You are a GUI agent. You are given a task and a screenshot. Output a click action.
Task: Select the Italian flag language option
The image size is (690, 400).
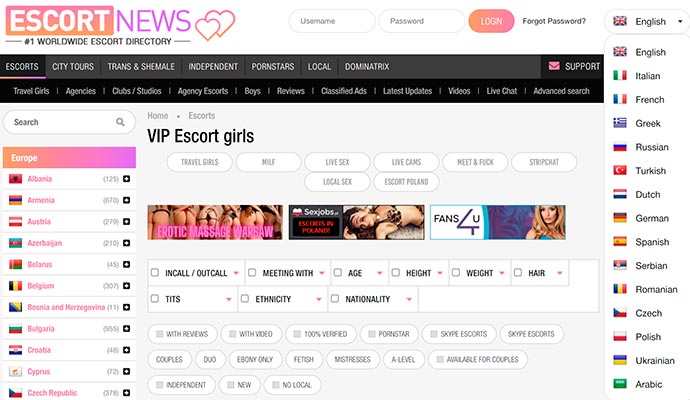(620, 75)
